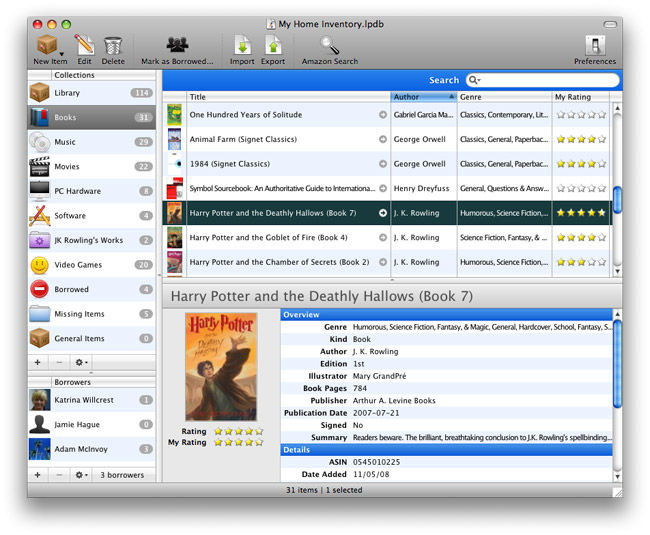Click the Export toolbar icon
Screen dimensions: 650x535
[x=273, y=44]
